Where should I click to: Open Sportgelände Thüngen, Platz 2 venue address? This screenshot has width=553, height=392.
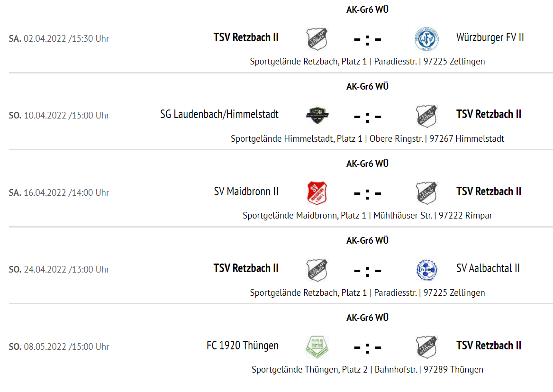point(367,369)
